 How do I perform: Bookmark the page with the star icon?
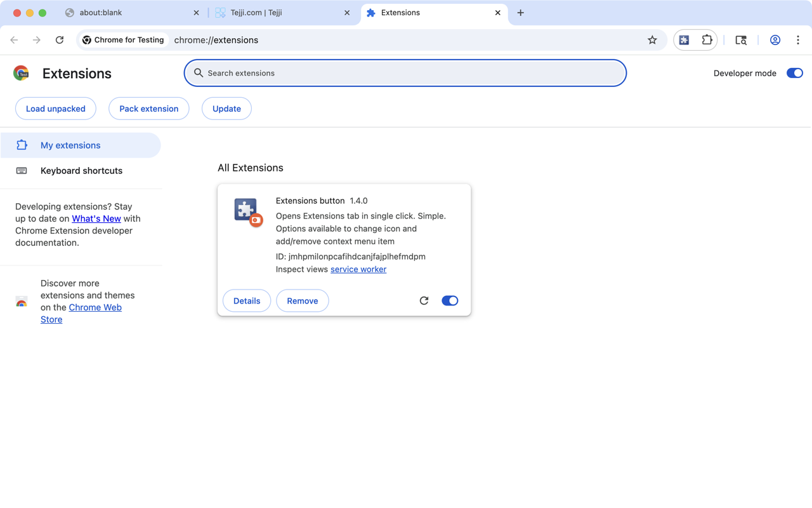click(652, 39)
